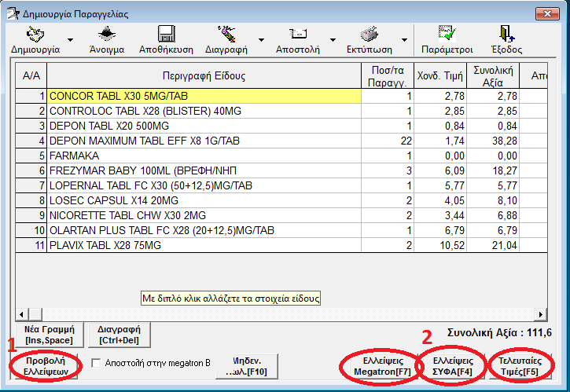Open an order with the Άνοιγμα icon
This screenshot has width=570, height=392.
(x=107, y=34)
